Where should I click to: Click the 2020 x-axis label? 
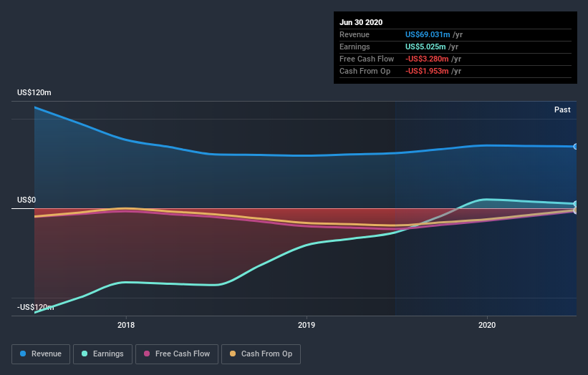487,325
